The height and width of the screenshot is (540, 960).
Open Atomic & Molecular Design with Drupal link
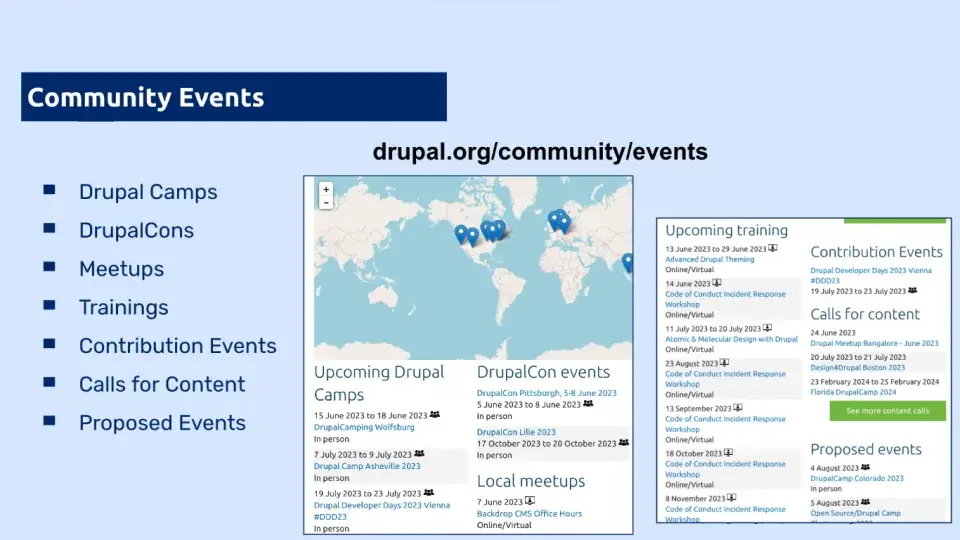[731, 339]
